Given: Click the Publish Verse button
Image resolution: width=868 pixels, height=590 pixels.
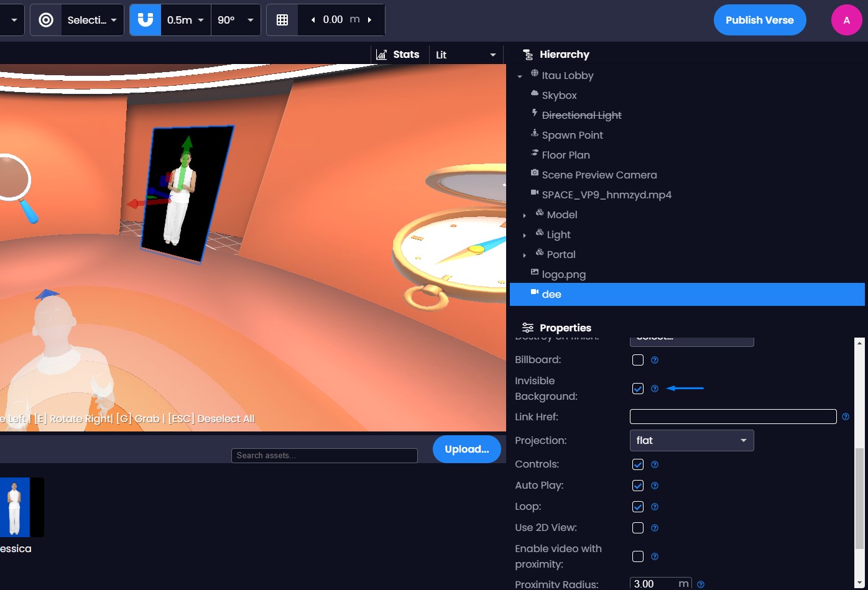Looking at the screenshot, I should pos(760,20).
